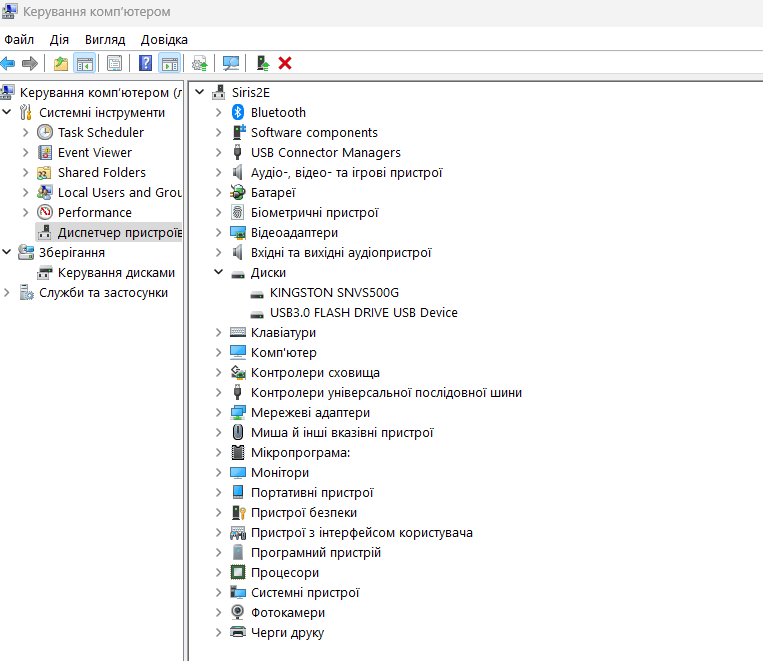
Task: Click the Батареї battery icon
Action: tap(237, 192)
